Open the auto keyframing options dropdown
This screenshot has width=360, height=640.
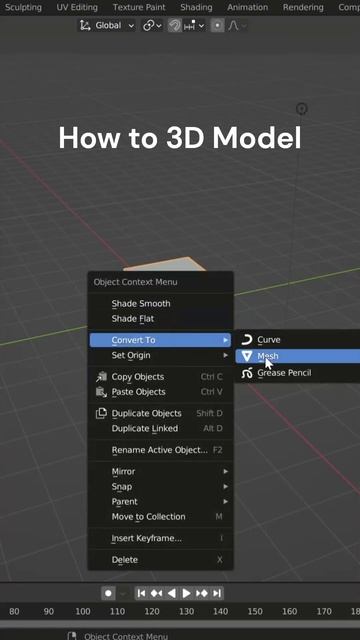[122, 593]
